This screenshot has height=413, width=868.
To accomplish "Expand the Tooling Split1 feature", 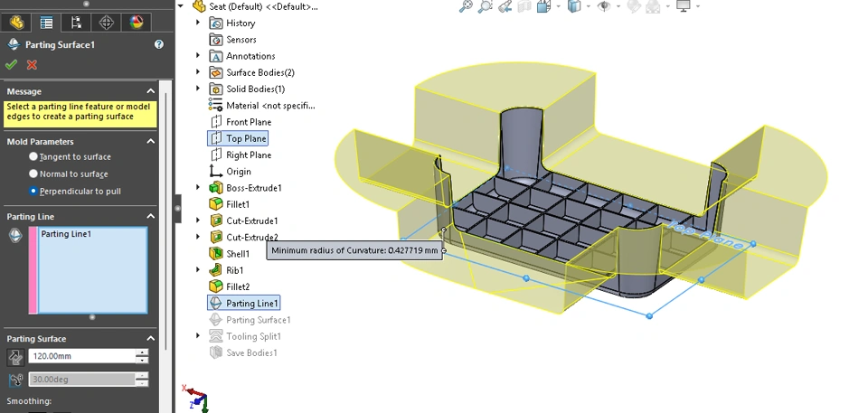I will point(198,336).
